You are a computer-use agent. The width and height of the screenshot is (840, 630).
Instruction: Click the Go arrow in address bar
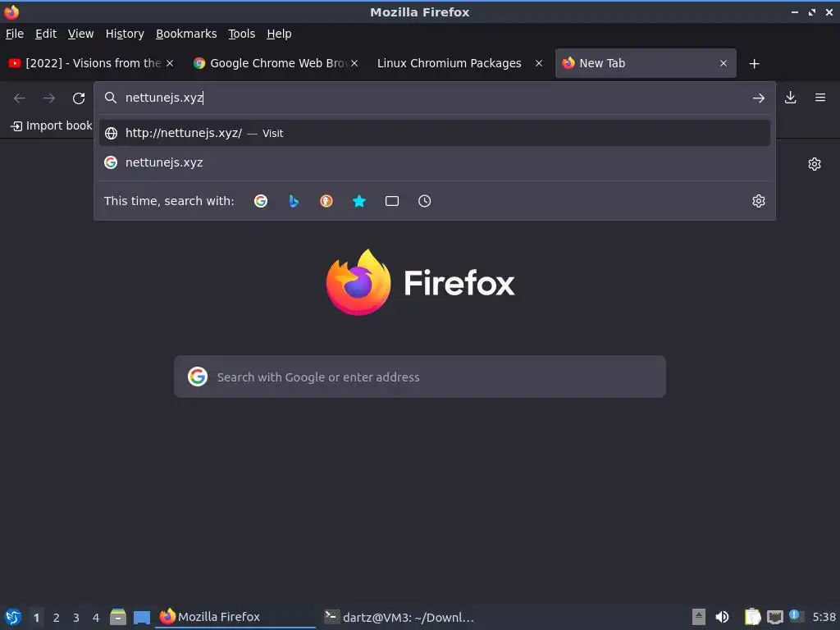[759, 98]
